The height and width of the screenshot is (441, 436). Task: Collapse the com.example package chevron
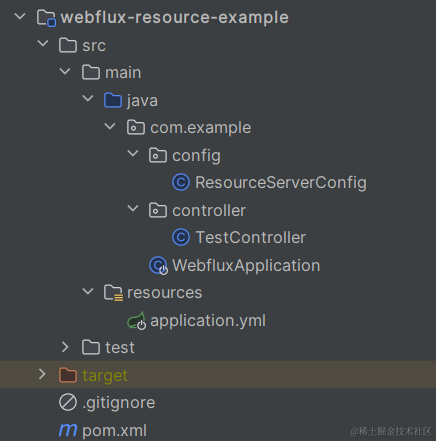pos(110,126)
